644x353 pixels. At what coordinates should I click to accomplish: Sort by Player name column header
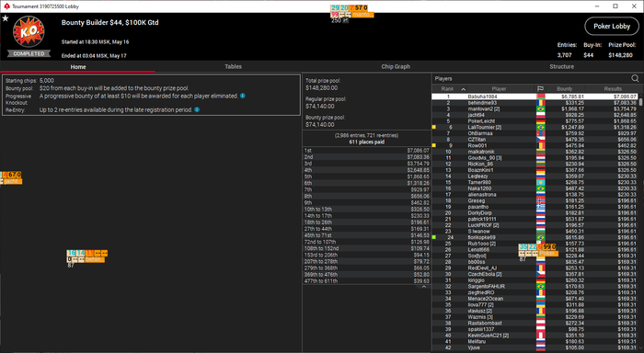tap(499, 88)
